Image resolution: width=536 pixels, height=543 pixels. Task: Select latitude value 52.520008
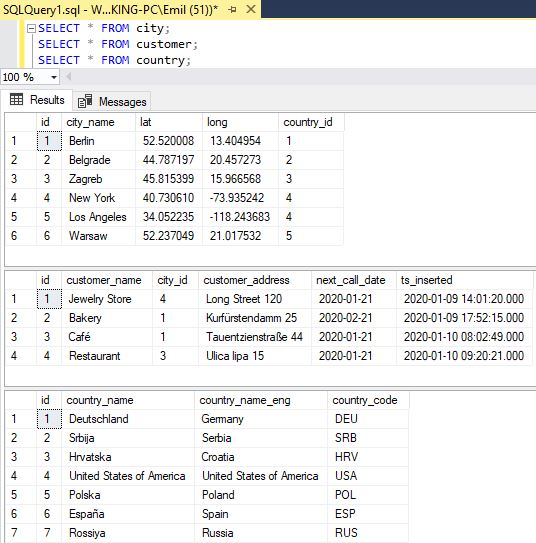[x=169, y=141]
